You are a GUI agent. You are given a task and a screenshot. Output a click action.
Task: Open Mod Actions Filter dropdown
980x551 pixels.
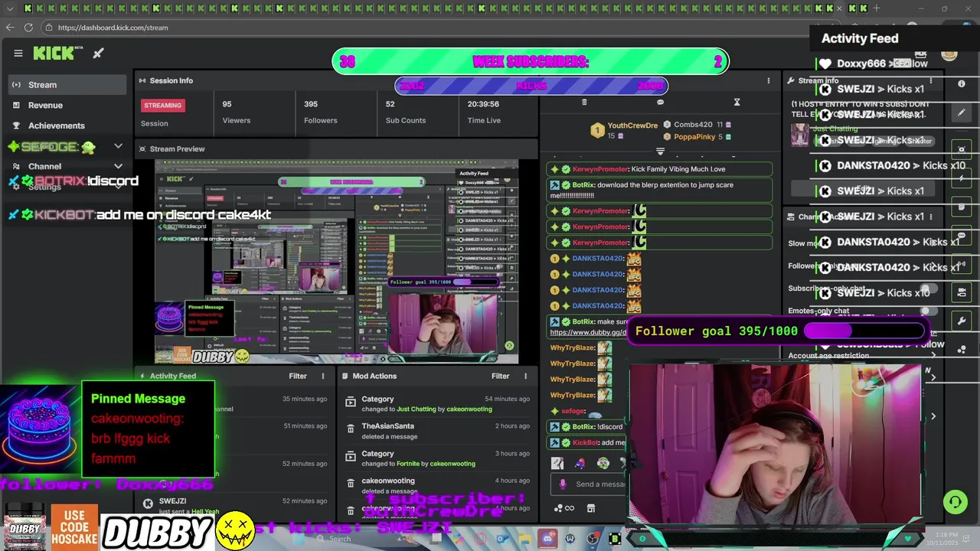coord(500,376)
